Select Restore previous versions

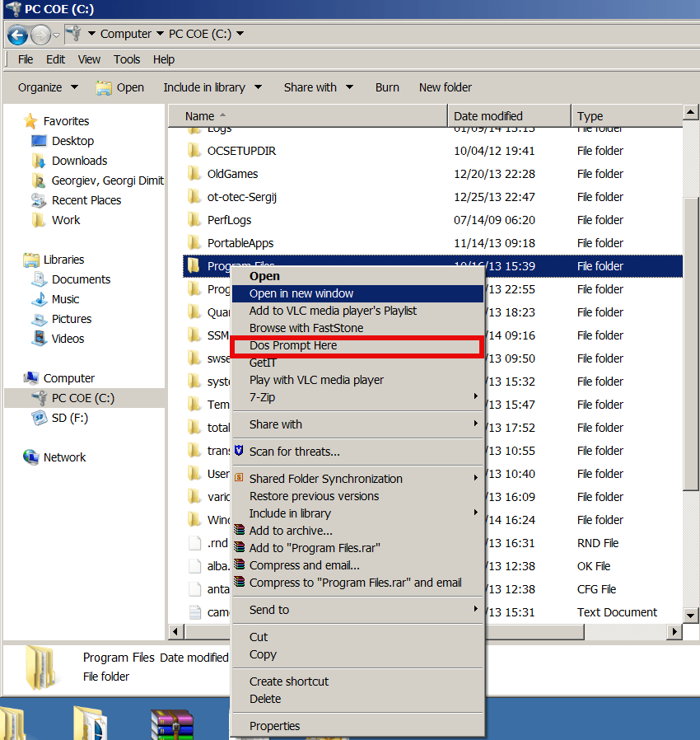click(357, 496)
